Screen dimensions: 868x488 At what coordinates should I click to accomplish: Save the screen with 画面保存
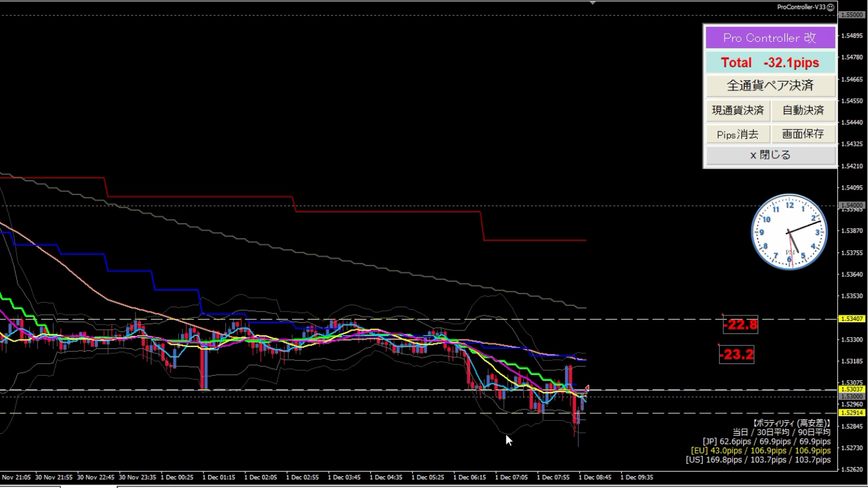804,134
